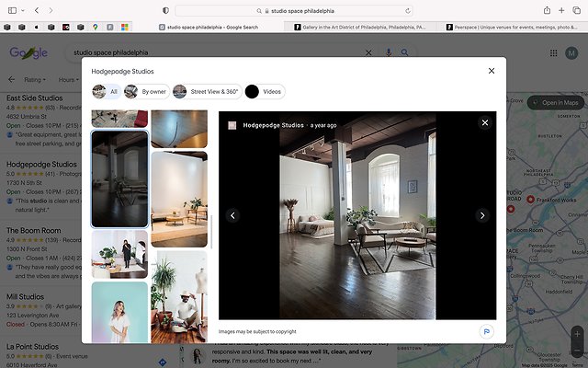Filter to Videos only

265,92
